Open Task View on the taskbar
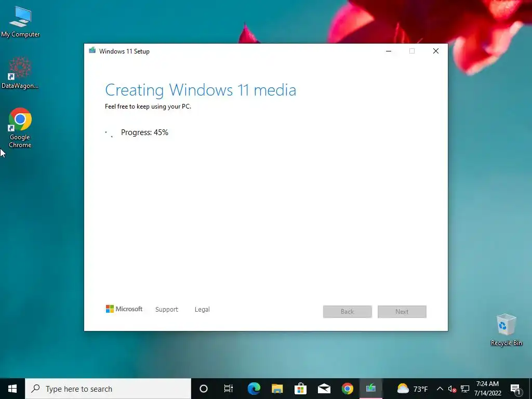This screenshot has height=399, width=532. [x=229, y=389]
